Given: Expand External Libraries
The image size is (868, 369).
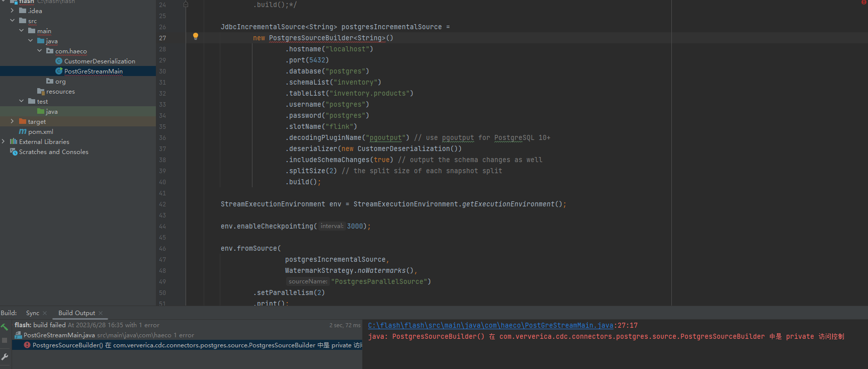Looking at the screenshot, I should [x=4, y=141].
